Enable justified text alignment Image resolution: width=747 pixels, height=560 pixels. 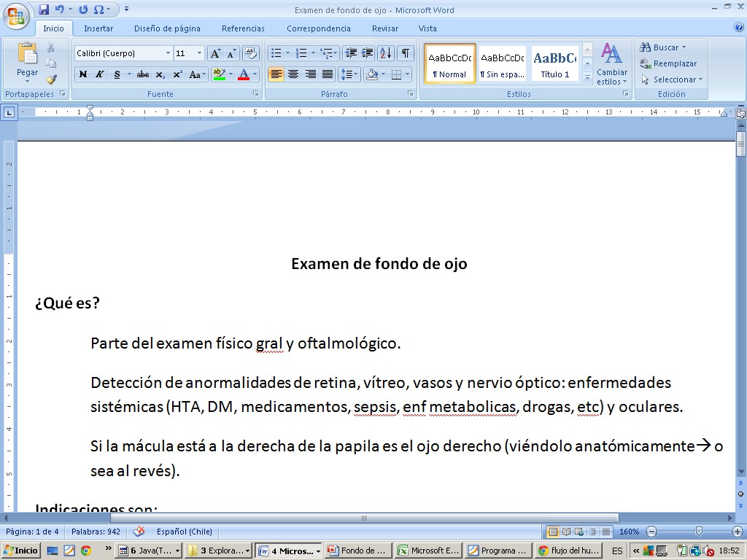[328, 74]
